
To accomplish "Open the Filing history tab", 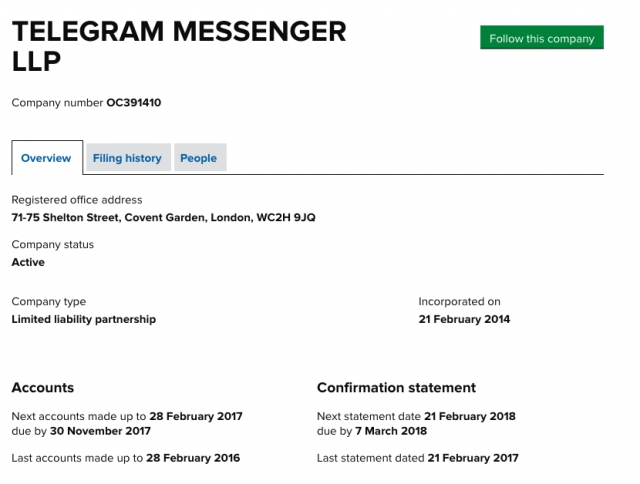I will [128, 158].
